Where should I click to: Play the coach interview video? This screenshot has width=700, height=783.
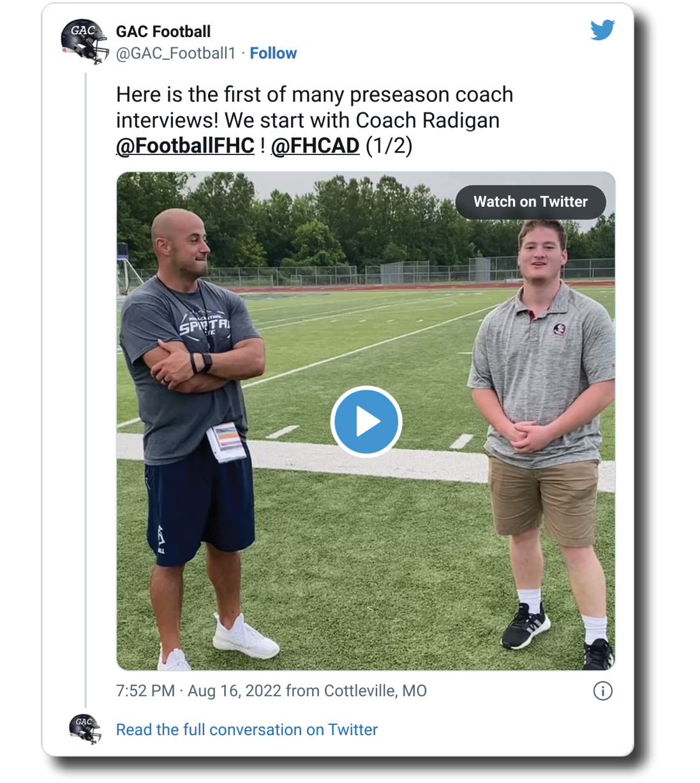point(366,422)
